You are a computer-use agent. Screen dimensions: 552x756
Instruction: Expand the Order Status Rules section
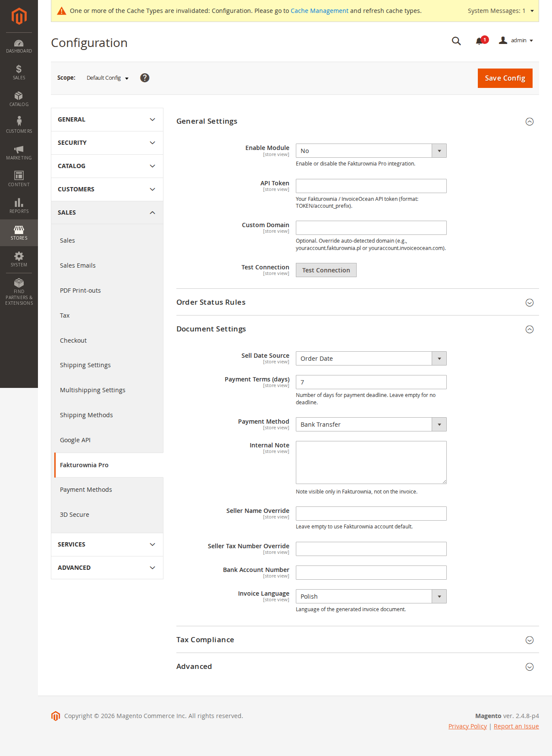coord(530,303)
